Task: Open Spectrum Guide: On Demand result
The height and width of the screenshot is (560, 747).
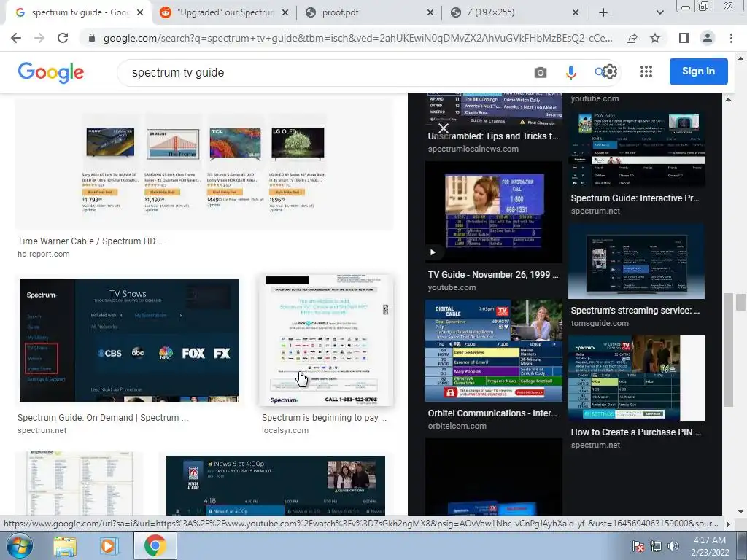Action: coord(103,417)
